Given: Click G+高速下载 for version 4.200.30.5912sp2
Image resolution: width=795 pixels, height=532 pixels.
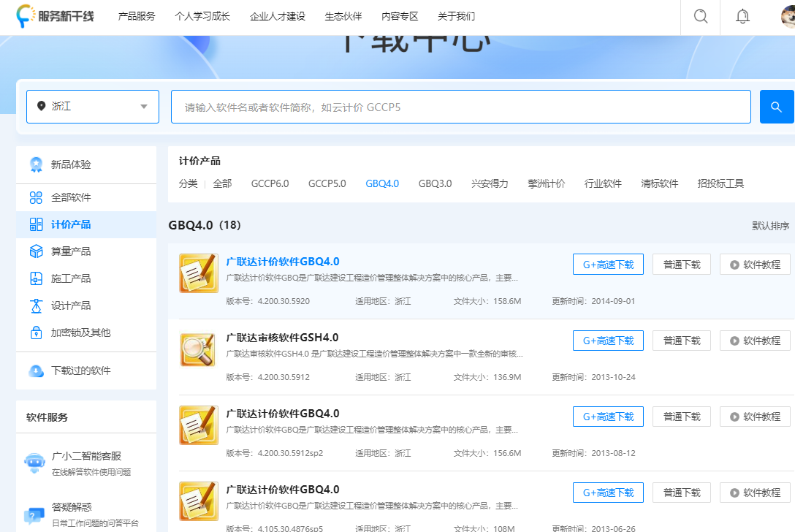Looking at the screenshot, I should pos(608,417).
